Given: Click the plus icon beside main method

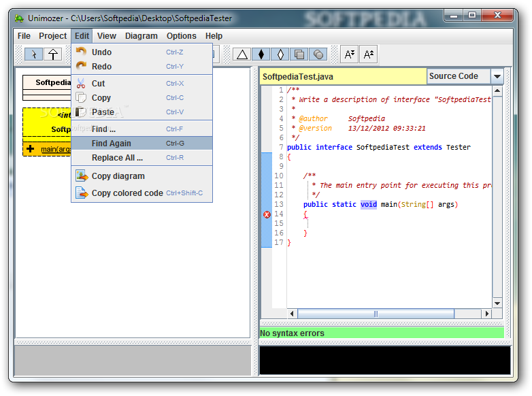Looking at the screenshot, I should point(30,149).
